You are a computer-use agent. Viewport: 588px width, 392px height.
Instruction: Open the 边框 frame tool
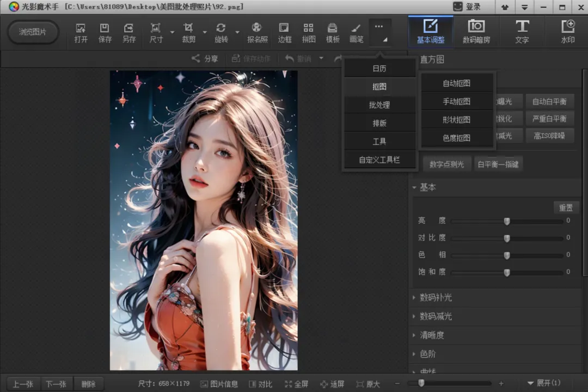(284, 33)
